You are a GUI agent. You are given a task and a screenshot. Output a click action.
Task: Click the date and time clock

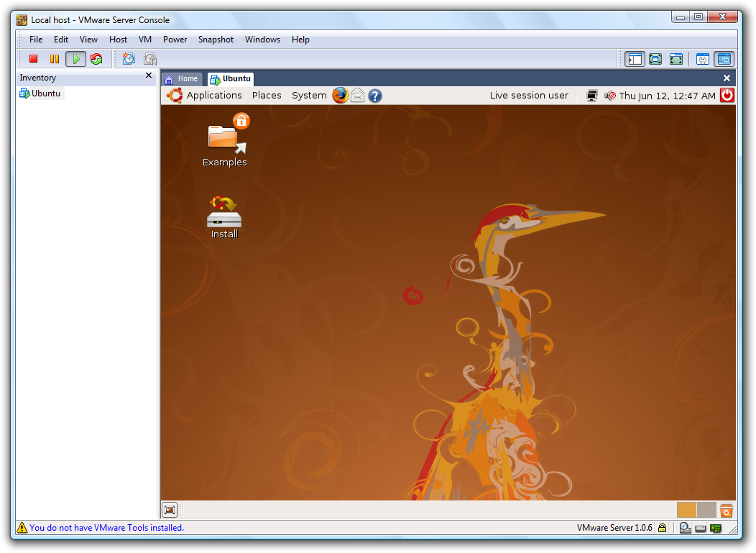667,96
